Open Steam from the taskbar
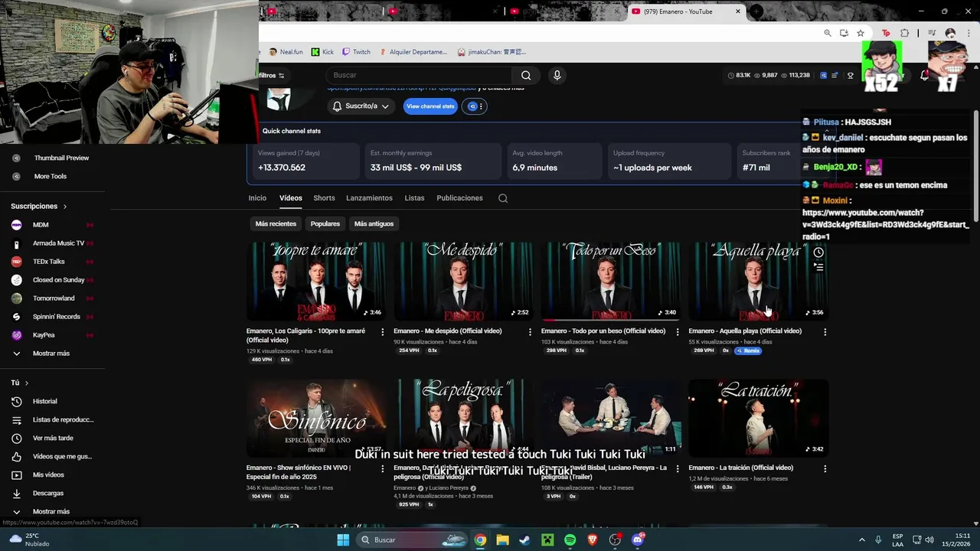 (x=524, y=540)
